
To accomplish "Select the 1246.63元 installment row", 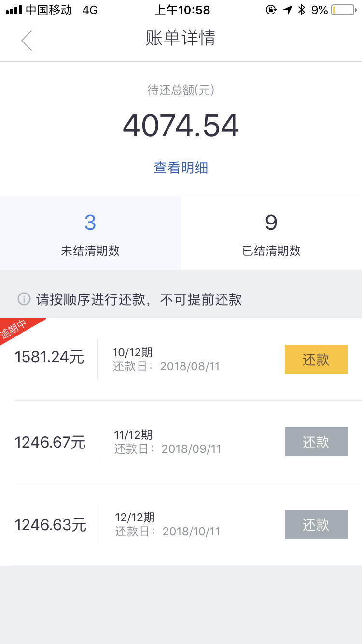I will (181, 524).
